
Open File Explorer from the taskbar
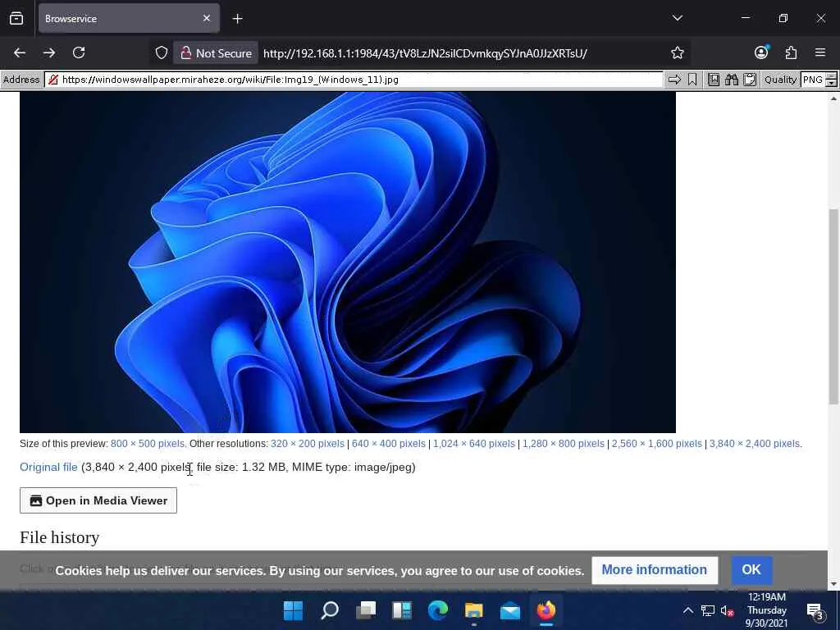tap(474, 610)
